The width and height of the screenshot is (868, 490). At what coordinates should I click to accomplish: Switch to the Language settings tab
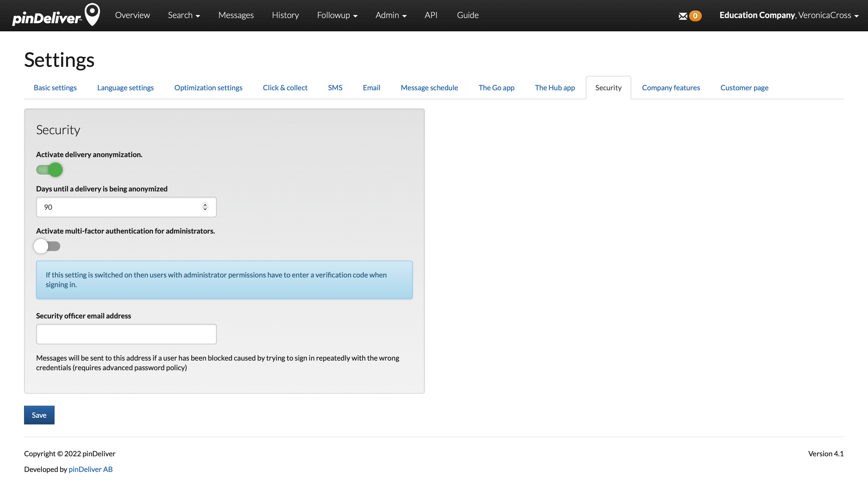[125, 88]
